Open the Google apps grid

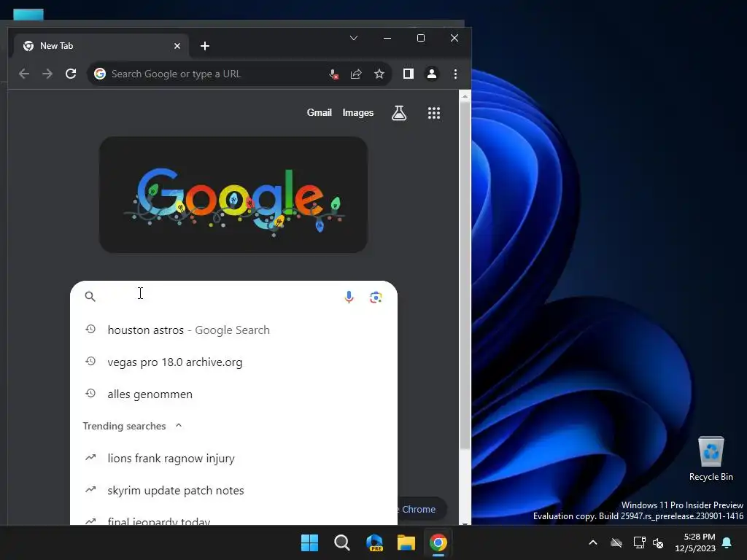click(x=433, y=113)
